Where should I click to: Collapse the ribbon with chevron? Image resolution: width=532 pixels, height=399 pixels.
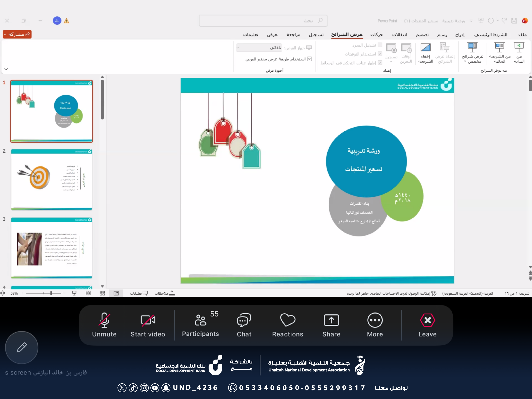coord(6,69)
